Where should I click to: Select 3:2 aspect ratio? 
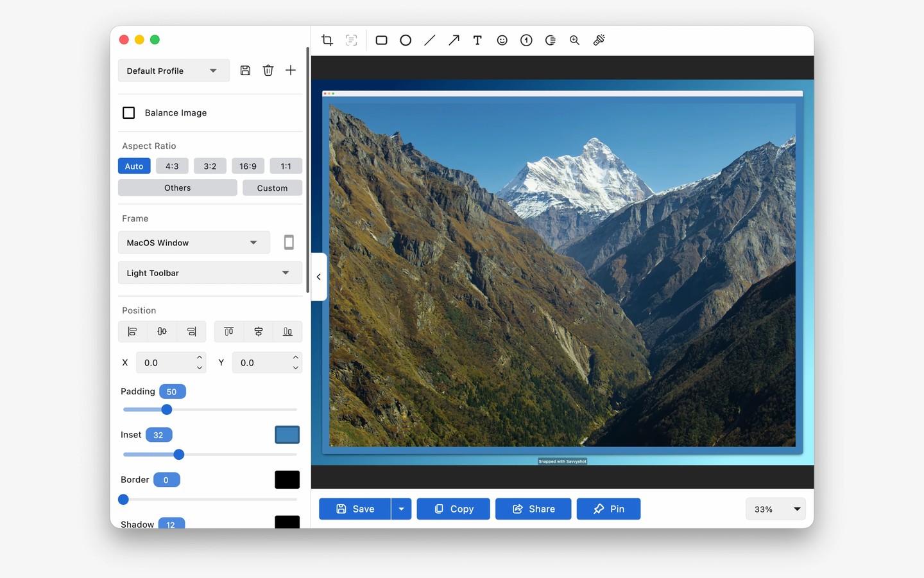(x=210, y=166)
